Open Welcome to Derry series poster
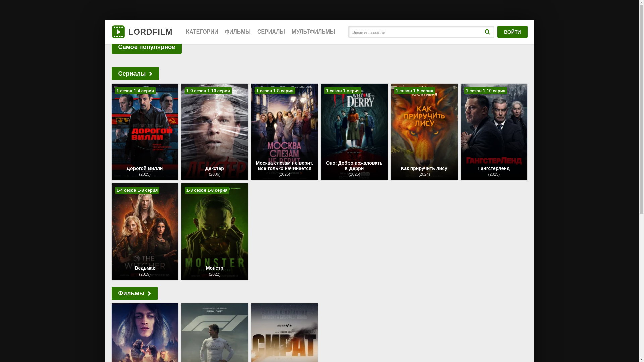This screenshot has width=644, height=362. 354,132
